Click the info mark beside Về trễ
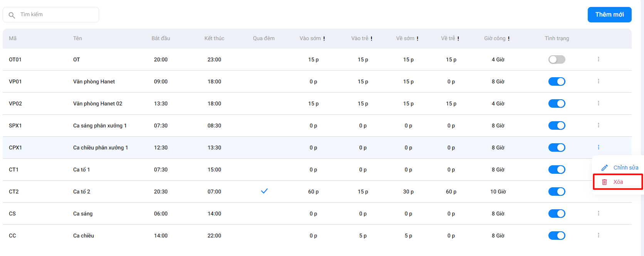Viewport: 644px width, 256px height. click(458, 39)
